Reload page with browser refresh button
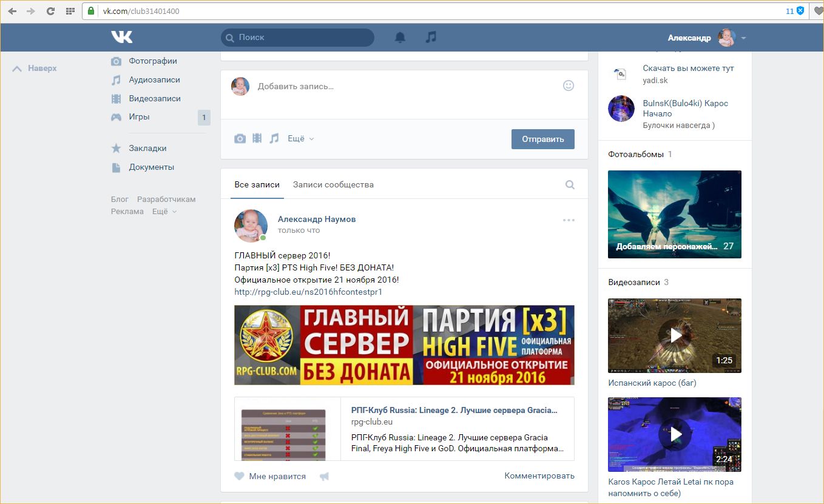This screenshot has width=824, height=504. (x=50, y=11)
